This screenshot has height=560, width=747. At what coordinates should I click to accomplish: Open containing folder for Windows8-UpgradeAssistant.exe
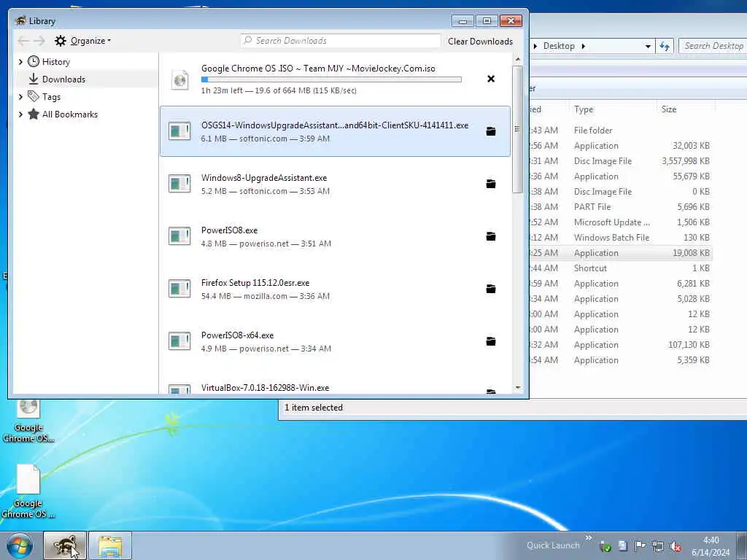491,184
